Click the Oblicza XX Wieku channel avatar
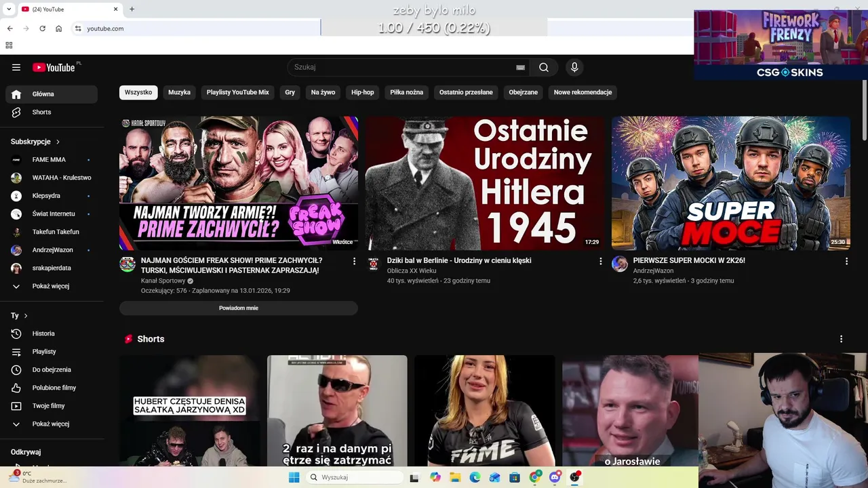 coord(374,264)
